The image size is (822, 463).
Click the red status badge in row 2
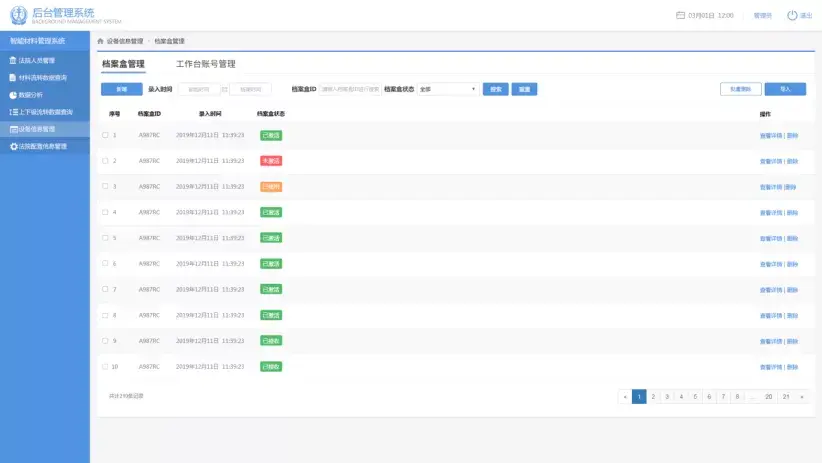[x=271, y=161]
